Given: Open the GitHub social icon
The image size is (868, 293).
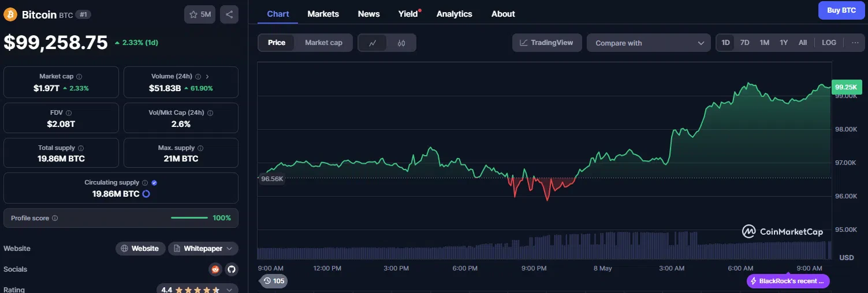Looking at the screenshot, I should [232, 269].
